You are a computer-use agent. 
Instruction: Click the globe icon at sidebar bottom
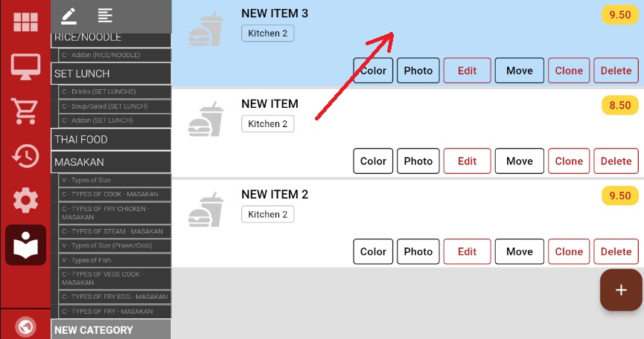pos(25,327)
